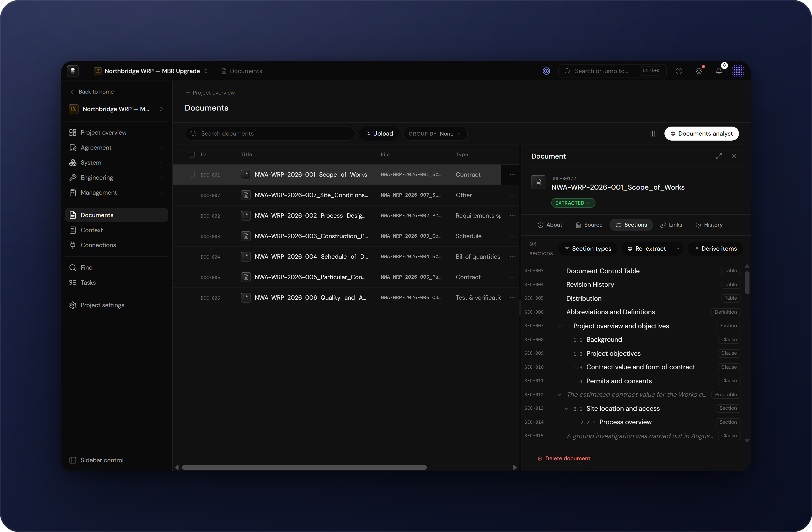Click the file icon for DOC-003 row

[x=246, y=236]
